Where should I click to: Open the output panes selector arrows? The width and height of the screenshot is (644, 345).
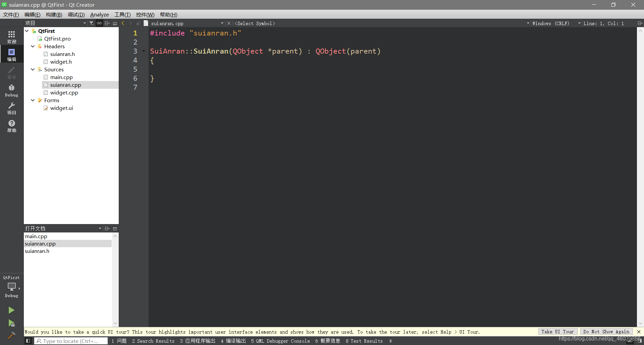[x=390, y=341]
